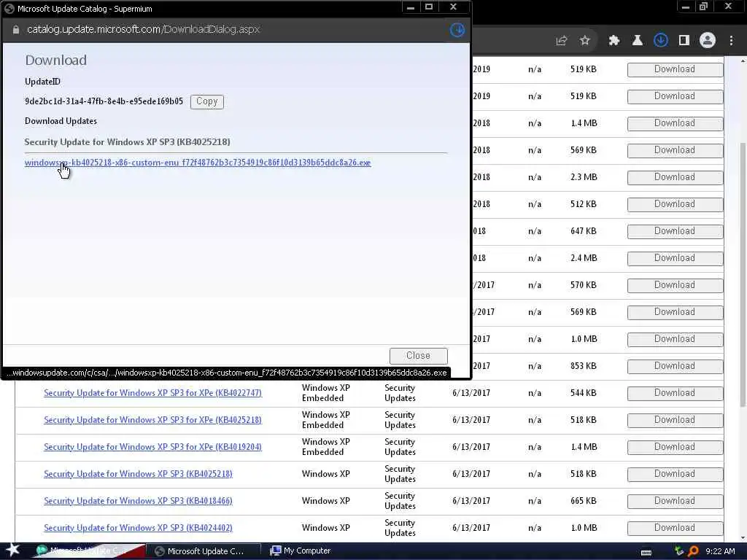Click the padlock site info icon

point(16,29)
